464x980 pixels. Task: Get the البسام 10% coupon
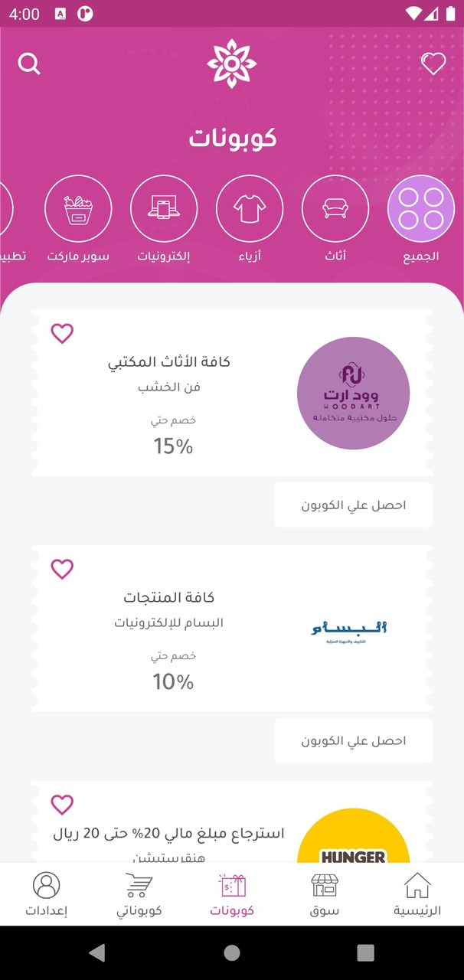[353, 741]
